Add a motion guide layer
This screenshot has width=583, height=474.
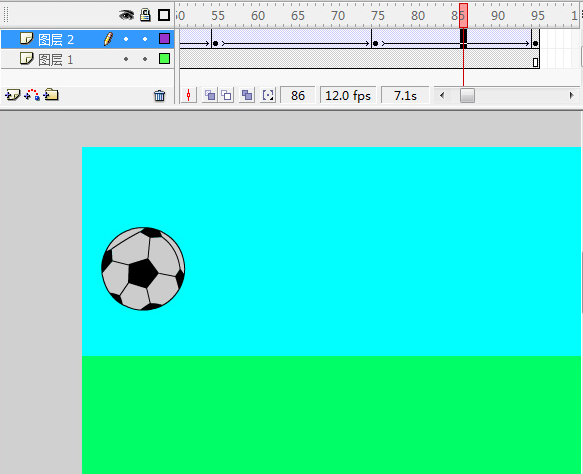click(x=32, y=95)
